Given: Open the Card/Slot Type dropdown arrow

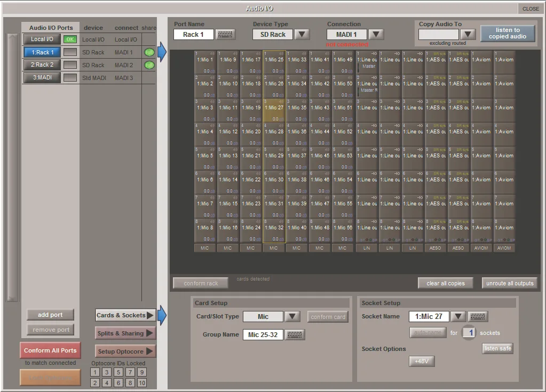Looking at the screenshot, I should [292, 316].
